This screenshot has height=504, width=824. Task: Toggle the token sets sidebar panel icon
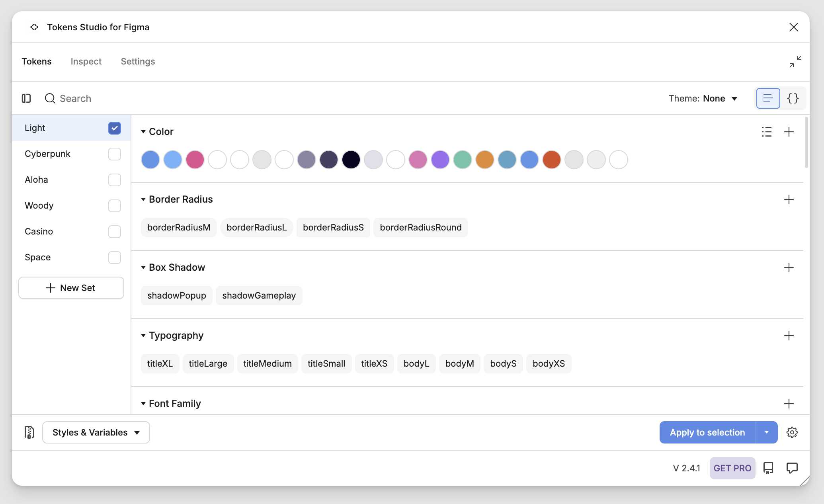click(26, 98)
